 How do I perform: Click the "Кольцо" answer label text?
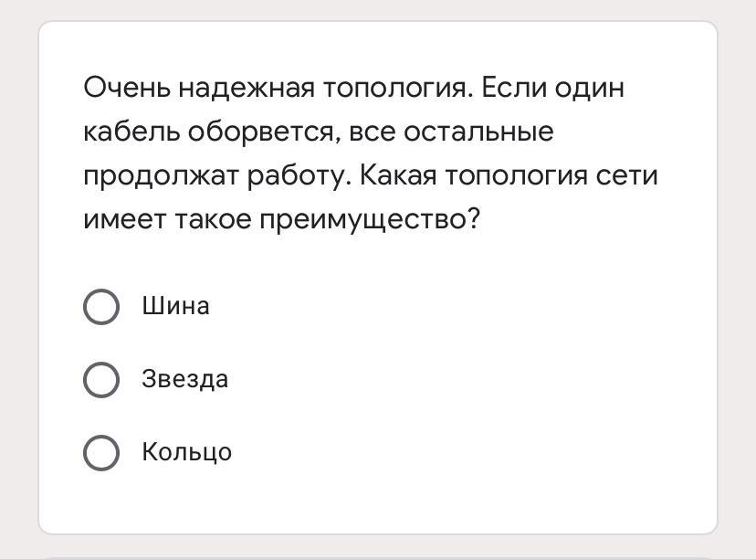pos(186,452)
